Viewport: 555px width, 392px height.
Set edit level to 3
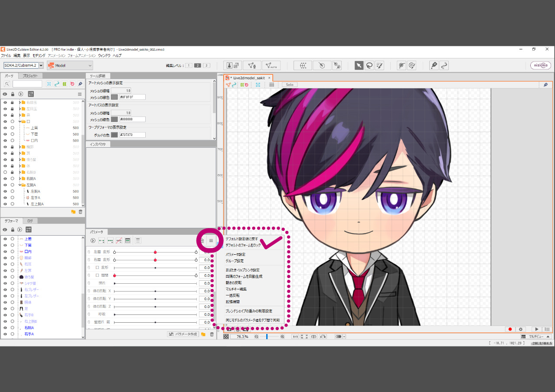click(206, 65)
